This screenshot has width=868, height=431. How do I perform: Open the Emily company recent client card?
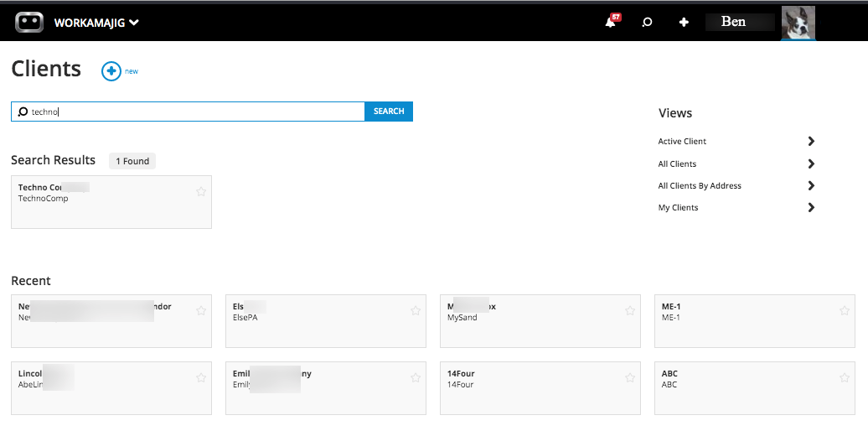325,388
